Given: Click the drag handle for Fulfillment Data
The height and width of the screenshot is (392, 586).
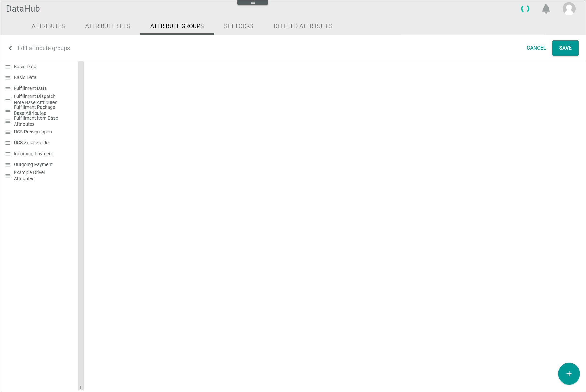Looking at the screenshot, I should [7, 88].
